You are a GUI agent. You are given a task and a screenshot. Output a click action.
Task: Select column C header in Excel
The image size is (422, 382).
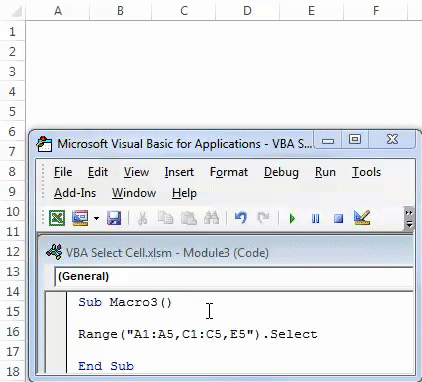tap(184, 11)
